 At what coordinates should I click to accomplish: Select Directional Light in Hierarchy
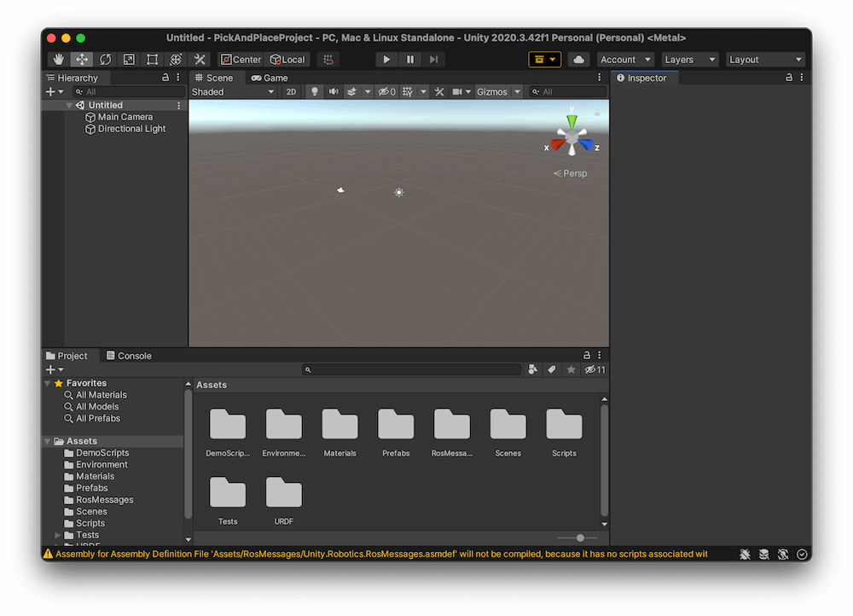[x=125, y=129]
